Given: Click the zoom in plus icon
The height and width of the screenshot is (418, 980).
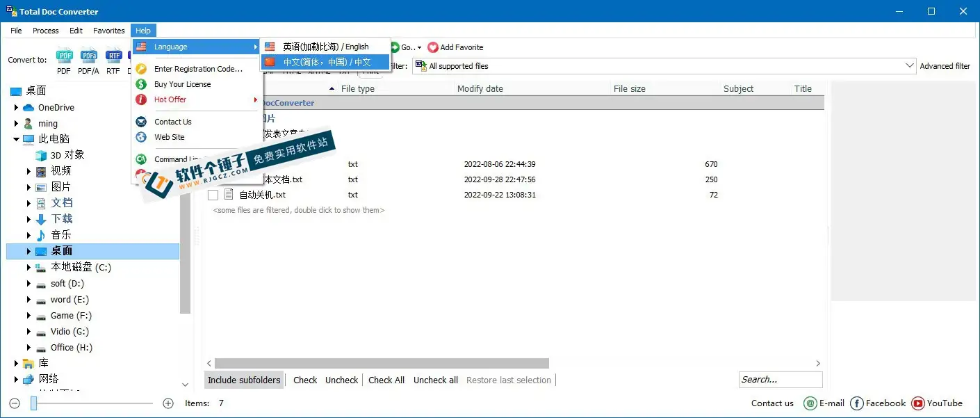Looking at the screenshot, I should [168, 403].
